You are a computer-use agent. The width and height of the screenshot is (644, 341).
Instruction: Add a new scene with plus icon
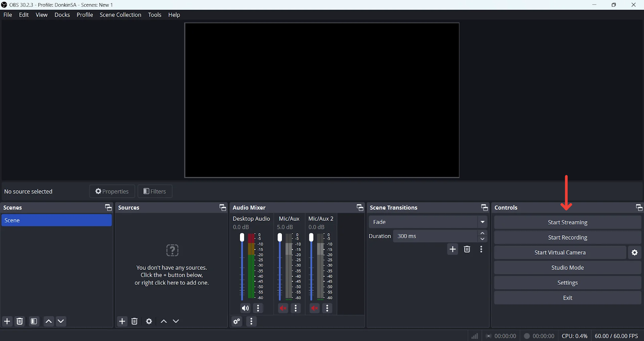(7, 321)
